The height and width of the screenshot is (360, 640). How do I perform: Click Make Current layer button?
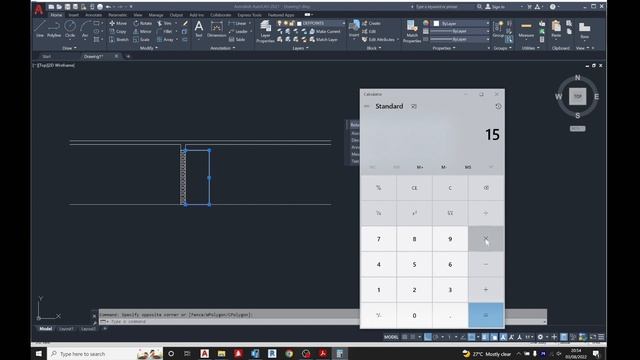pyautogui.click(x=325, y=31)
